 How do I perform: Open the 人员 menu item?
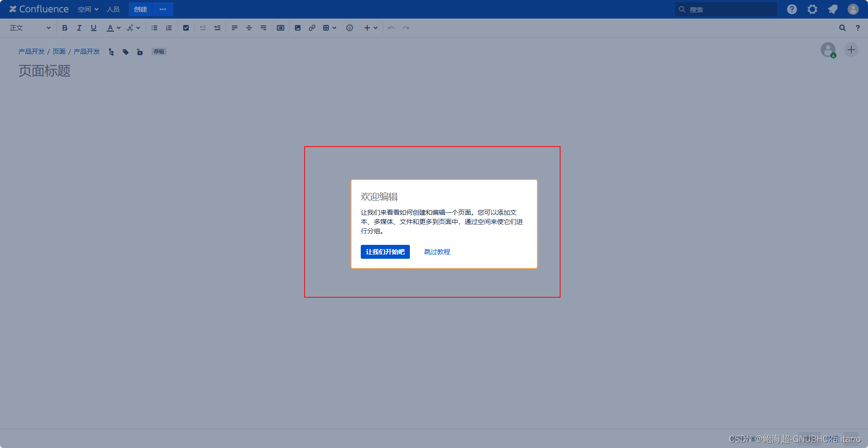pyautogui.click(x=113, y=9)
